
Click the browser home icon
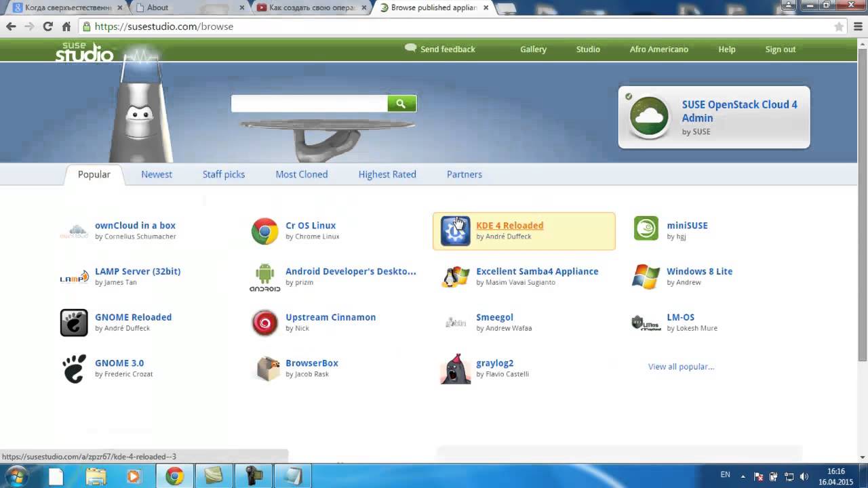click(x=66, y=26)
